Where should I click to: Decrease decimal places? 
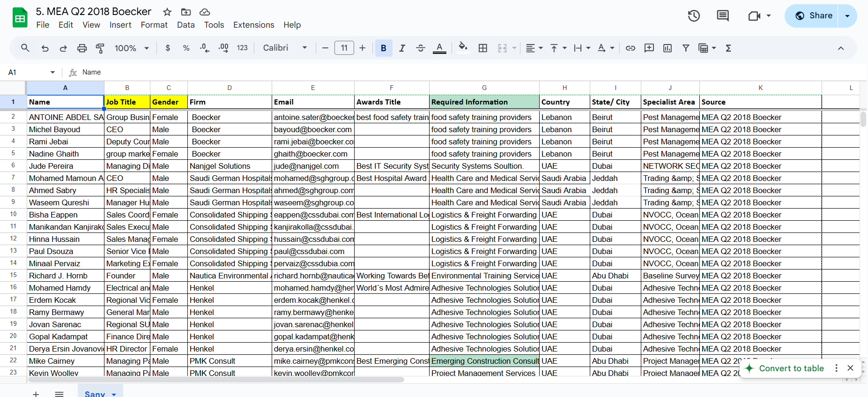point(205,48)
